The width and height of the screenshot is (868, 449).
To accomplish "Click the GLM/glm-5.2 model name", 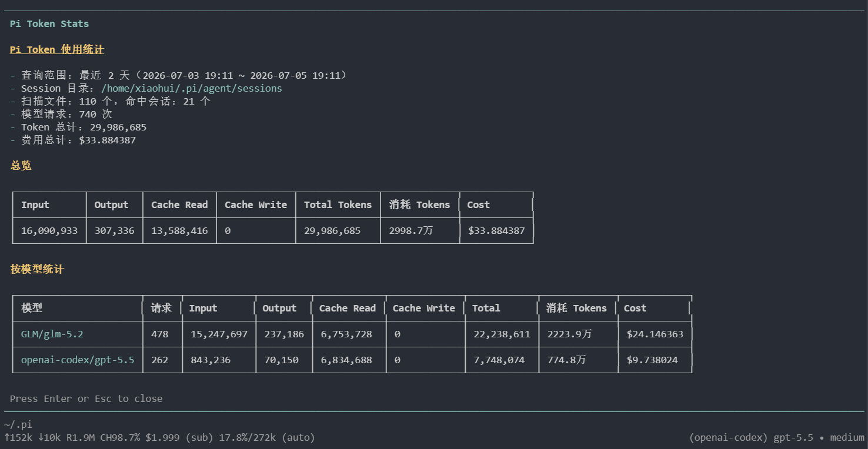I will tap(52, 334).
